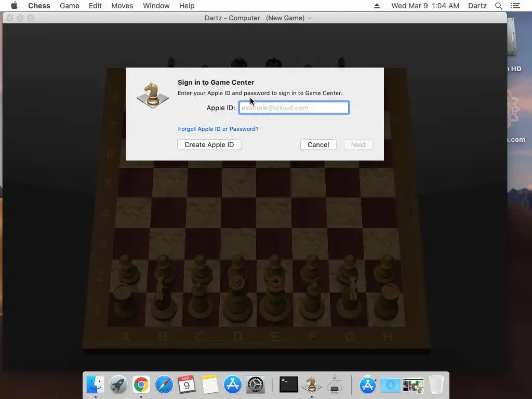Screen dimensions: 532x399
Task: Open Notification Center list icon
Action: (x=515, y=6)
